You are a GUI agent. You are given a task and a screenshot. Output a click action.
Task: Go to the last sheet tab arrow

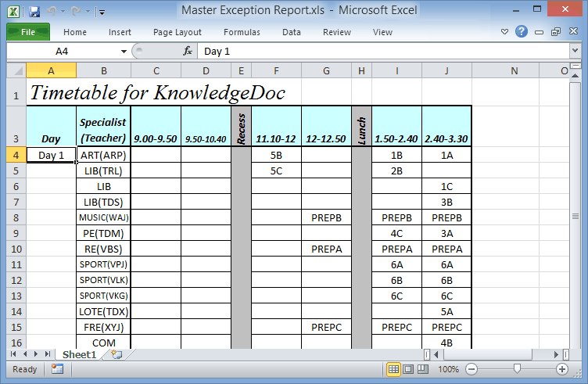47,354
